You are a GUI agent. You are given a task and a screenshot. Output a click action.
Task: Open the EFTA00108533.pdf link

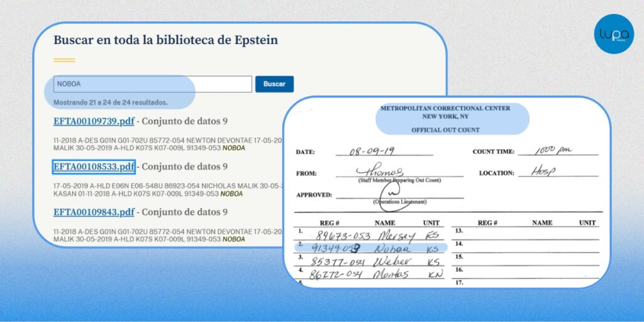(94, 167)
